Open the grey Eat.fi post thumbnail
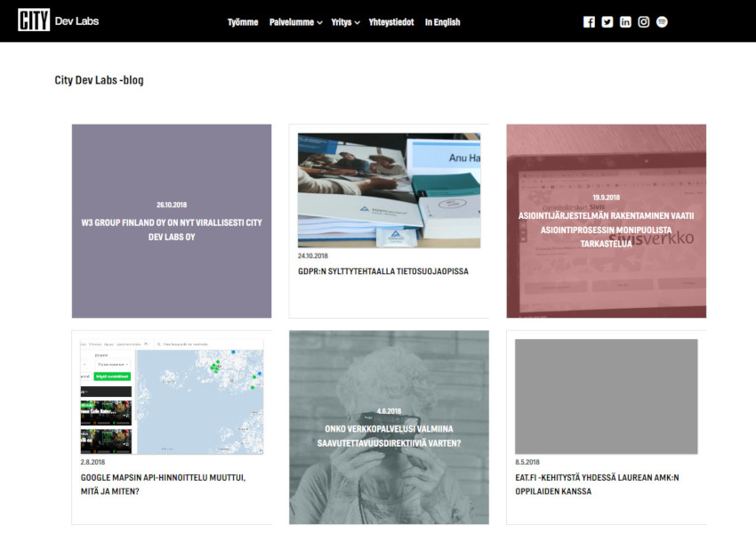This screenshot has width=756, height=534. (x=606, y=397)
